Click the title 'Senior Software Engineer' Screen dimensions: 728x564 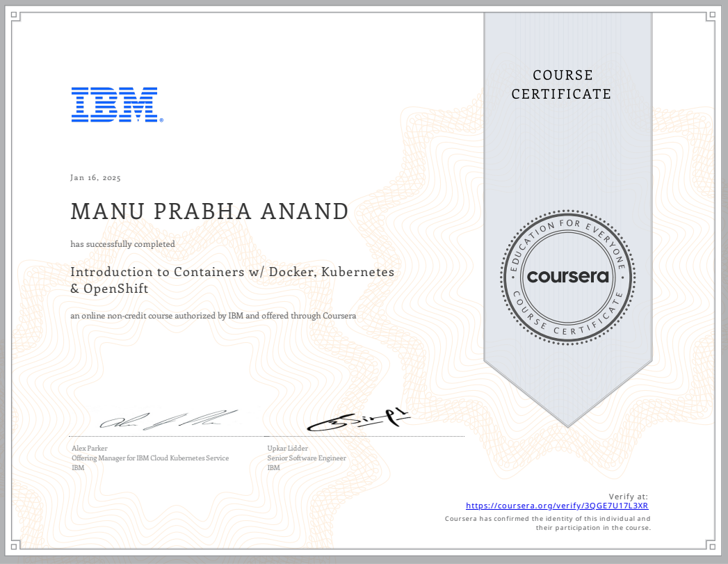[307, 458]
